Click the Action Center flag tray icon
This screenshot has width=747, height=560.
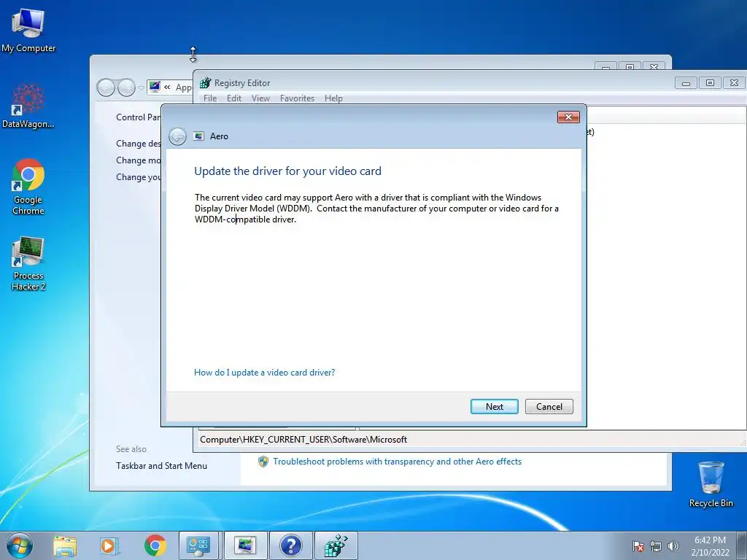[x=638, y=546]
